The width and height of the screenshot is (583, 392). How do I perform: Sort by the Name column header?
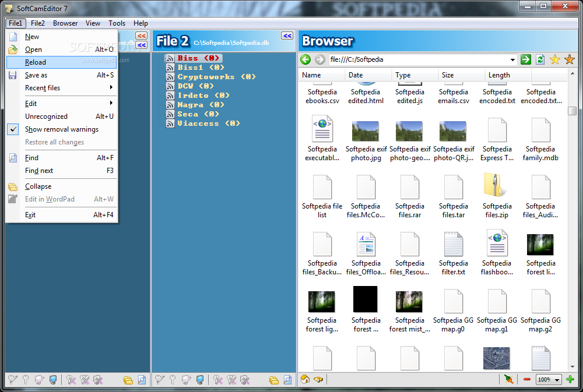tap(322, 75)
